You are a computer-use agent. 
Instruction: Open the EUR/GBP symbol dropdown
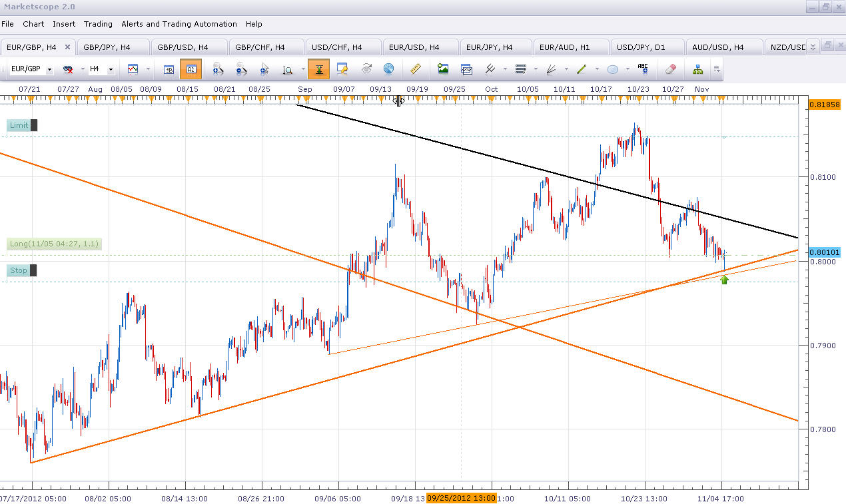click(x=49, y=70)
